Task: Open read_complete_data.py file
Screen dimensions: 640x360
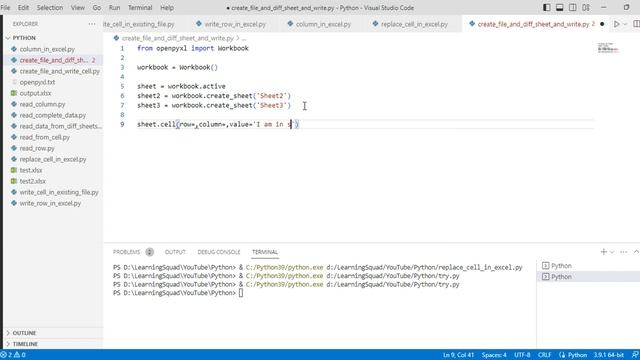Action: pyautogui.click(x=53, y=115)
